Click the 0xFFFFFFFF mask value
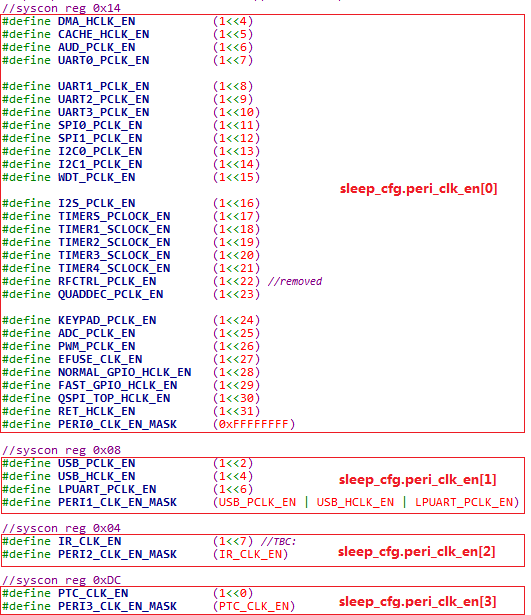Viewport: 531px width, 615px height. click(254, 424)
